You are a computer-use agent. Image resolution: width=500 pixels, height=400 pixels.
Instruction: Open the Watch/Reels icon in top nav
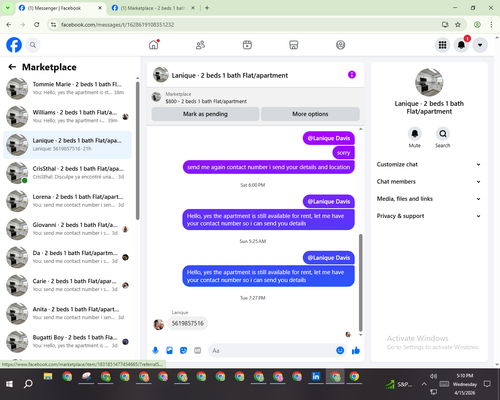[247, 45]
